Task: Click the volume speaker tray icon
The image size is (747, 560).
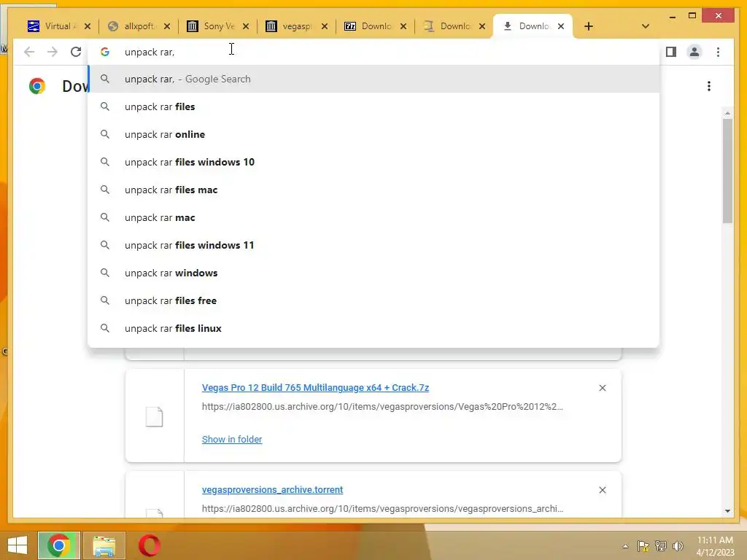Action: click(678, 546)
